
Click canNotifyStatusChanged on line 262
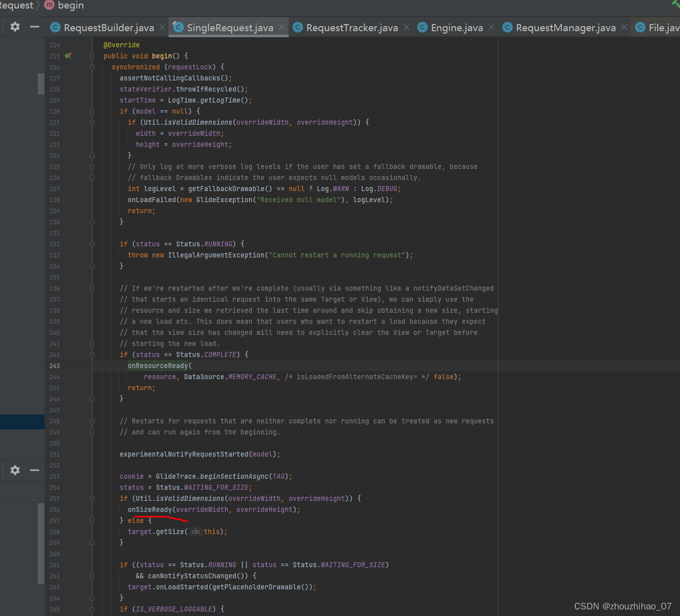coord(192,576)
